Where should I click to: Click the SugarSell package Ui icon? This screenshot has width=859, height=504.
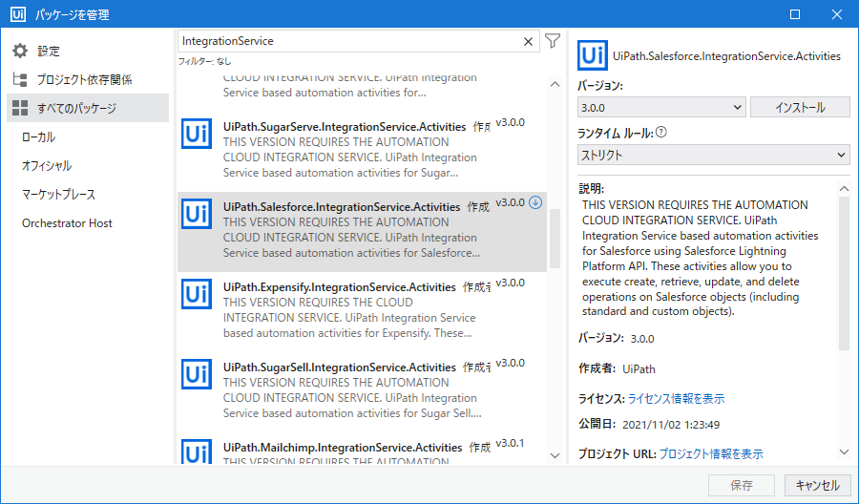tap(197, 374)
